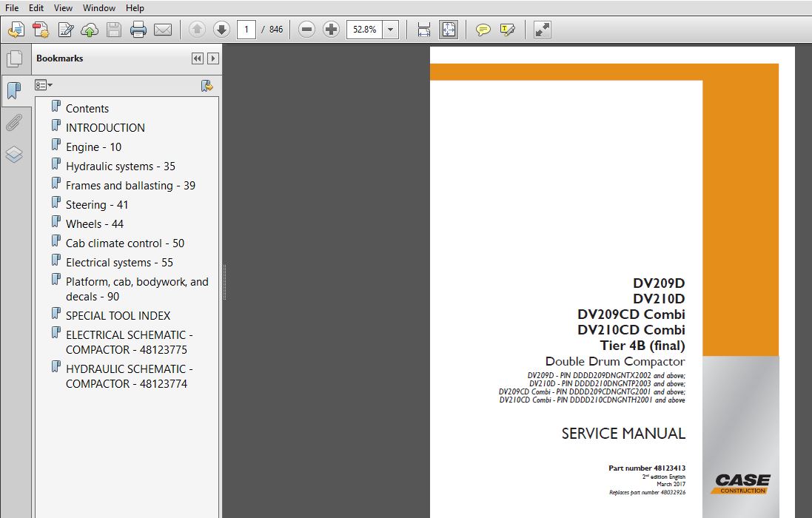812x518 pixels.
Task: Click the bookmark icon beside Wheels - 44
Action: (56, 221)
